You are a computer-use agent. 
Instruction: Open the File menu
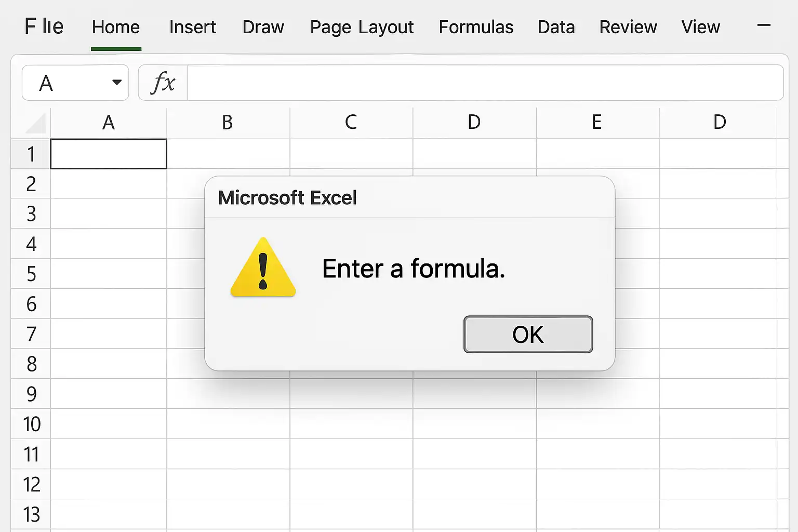click(x=44, y=26)
